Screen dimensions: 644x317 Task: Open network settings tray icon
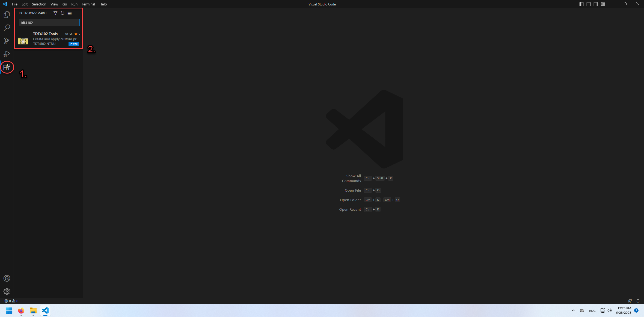tap(603, 310)
